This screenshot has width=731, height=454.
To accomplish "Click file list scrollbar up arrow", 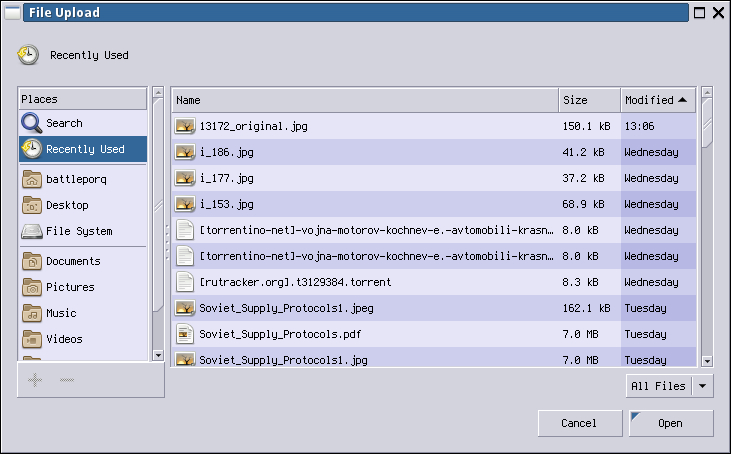I will (707, 92).
